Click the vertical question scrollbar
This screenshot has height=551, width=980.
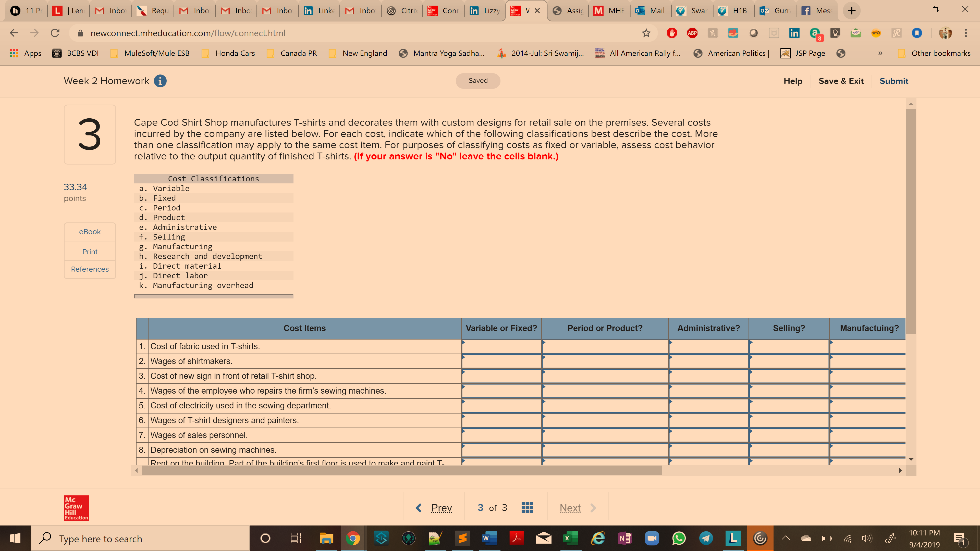(x=911, y=221)
